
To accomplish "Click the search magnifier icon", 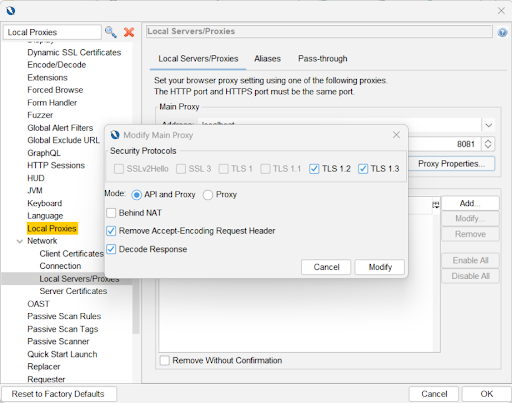I will (x=111, y=32).
